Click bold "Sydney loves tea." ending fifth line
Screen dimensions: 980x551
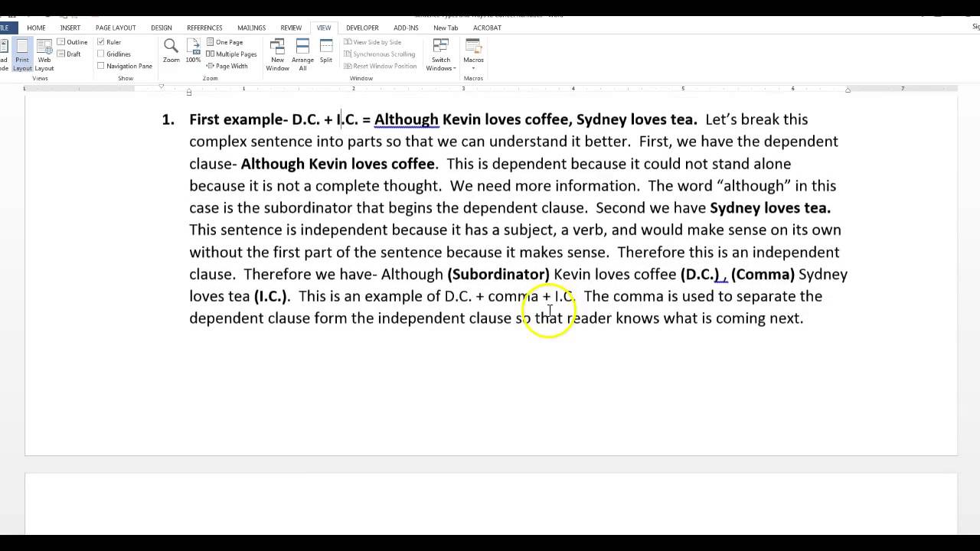tap(770, 207)
